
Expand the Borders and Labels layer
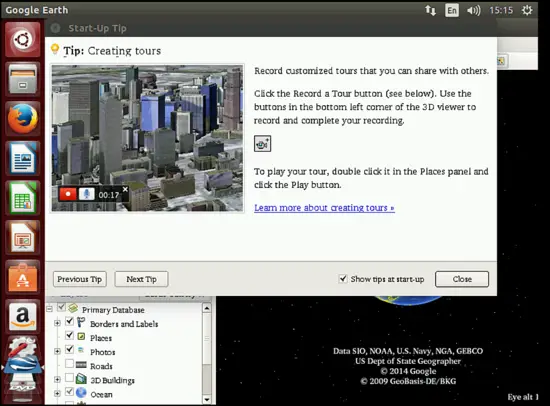(57, 323)
